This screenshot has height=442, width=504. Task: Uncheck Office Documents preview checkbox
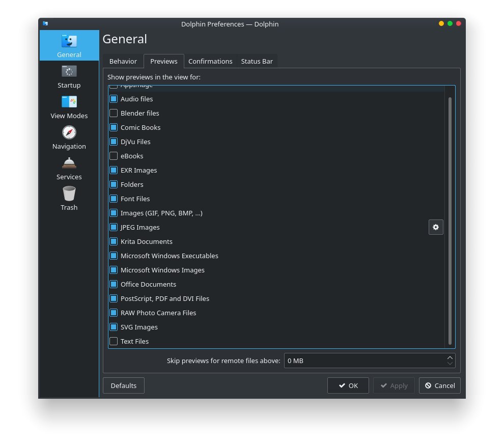click(114, 284)
